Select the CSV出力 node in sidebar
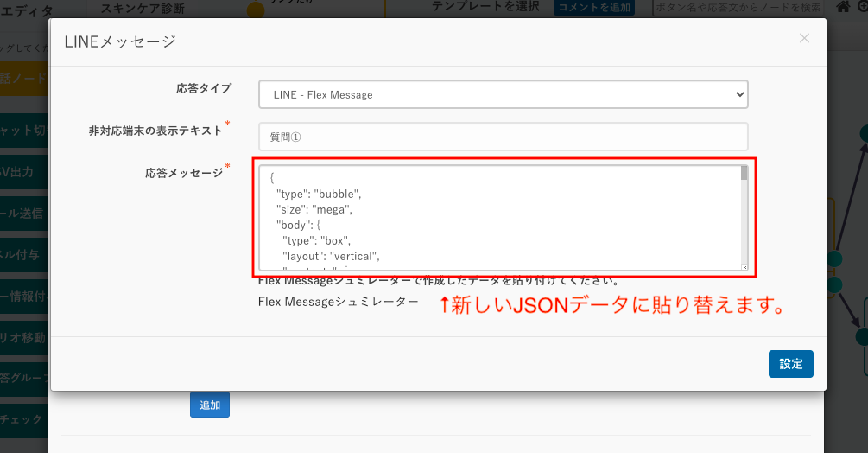 (x=24, y=172)
